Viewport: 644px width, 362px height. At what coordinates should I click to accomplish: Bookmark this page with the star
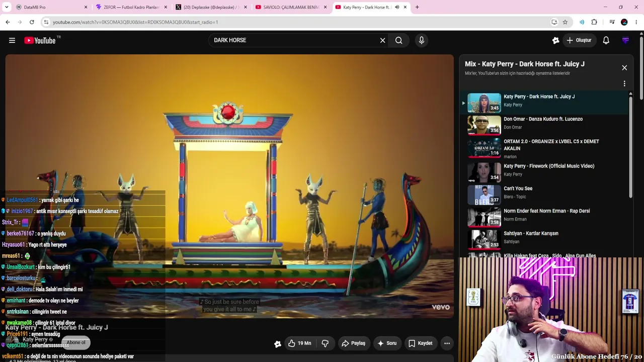click(565, 22)
